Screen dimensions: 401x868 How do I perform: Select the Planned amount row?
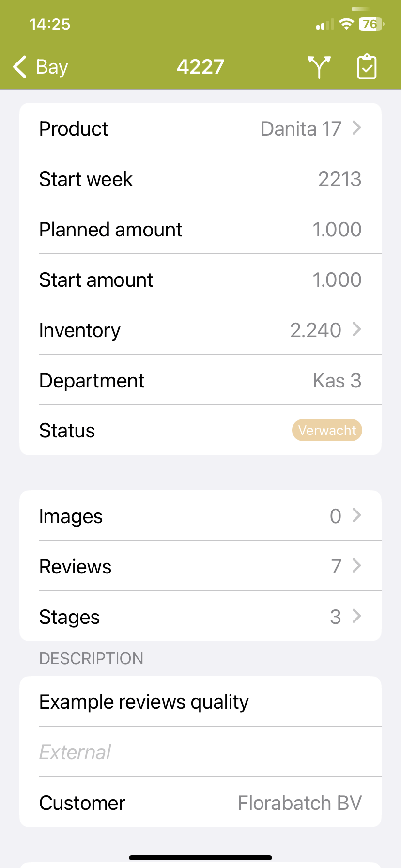point(200,230)
